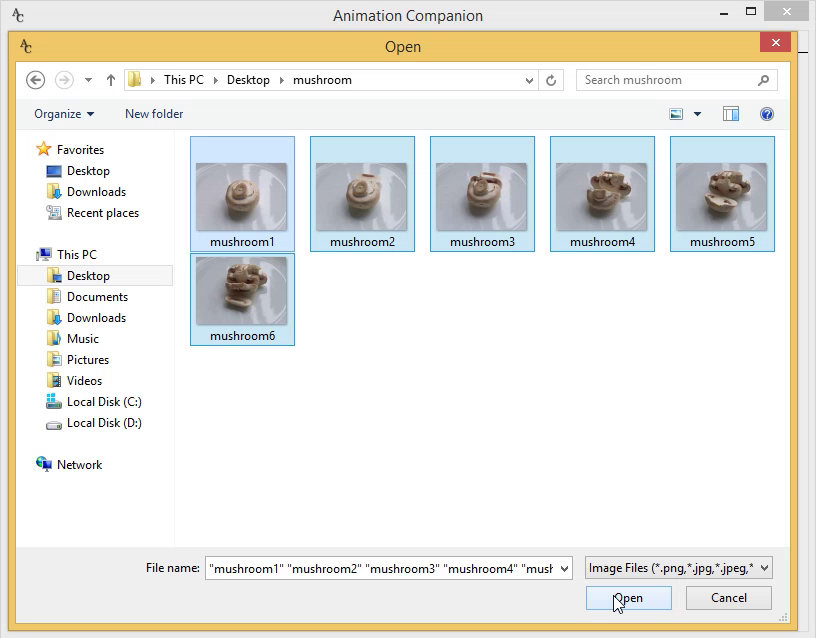
Task: Maximize the Animation Companion window
Action: [750, 11]
